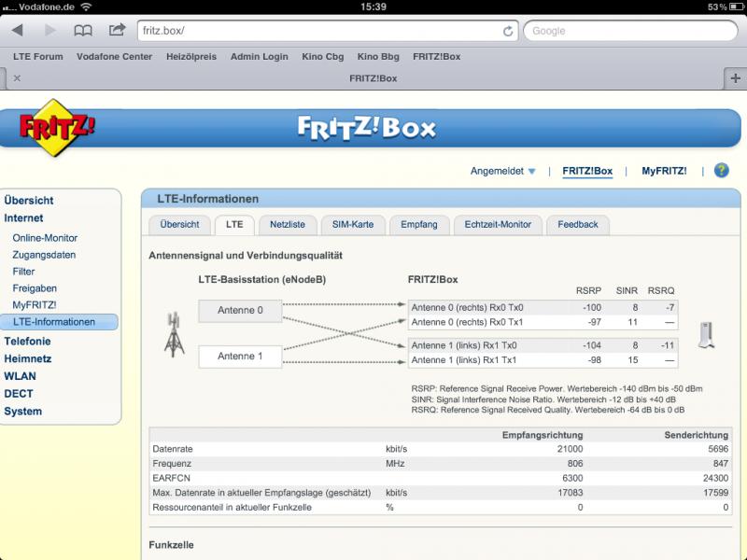747x560 pixels.
Task: Open help with the question mark icon
Action: [x=721, y=171]
